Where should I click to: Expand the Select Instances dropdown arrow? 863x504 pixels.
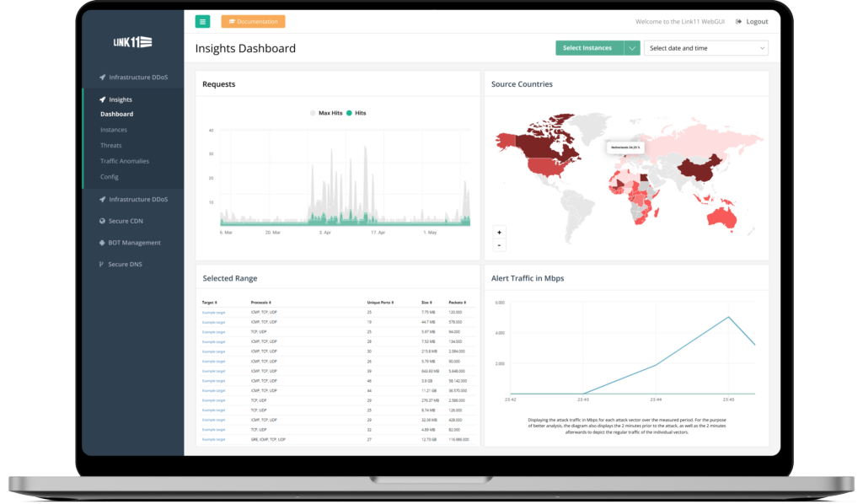coord(632,49)
